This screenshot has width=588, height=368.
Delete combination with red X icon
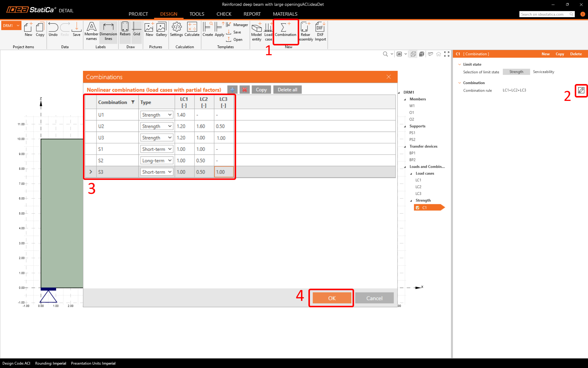point(244,90)
